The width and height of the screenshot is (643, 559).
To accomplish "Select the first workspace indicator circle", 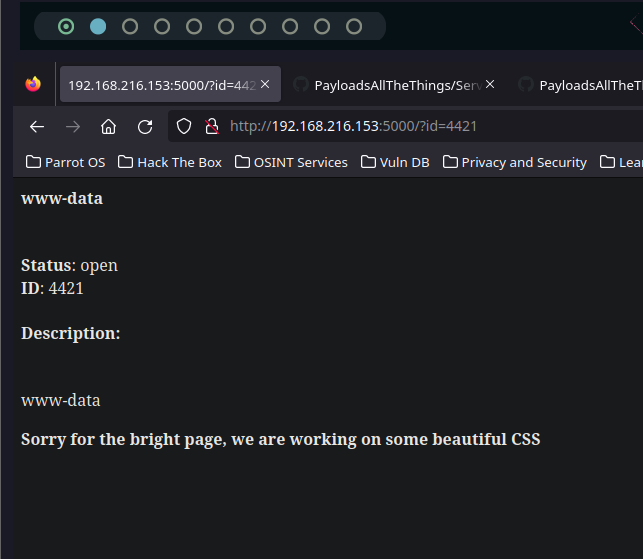I will coord(66,27).
